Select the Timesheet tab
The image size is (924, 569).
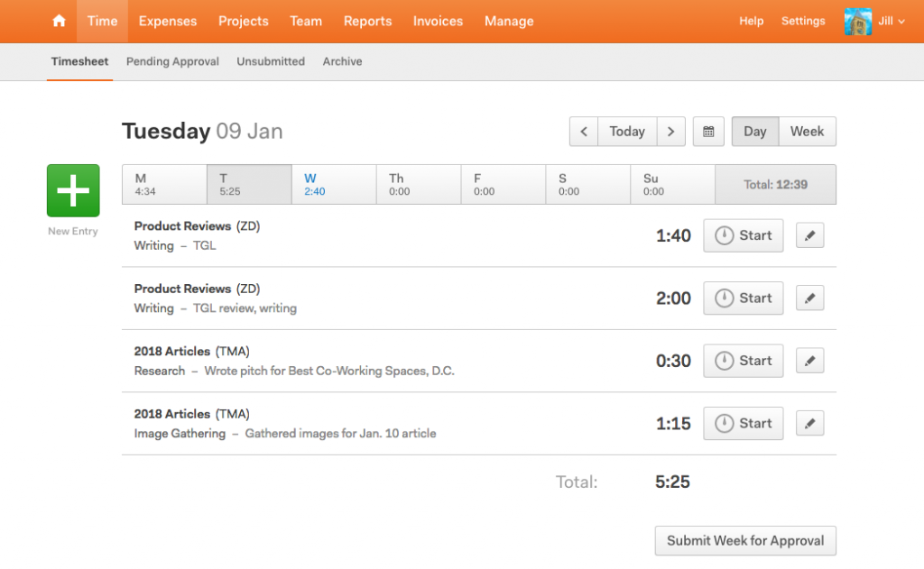79,61
